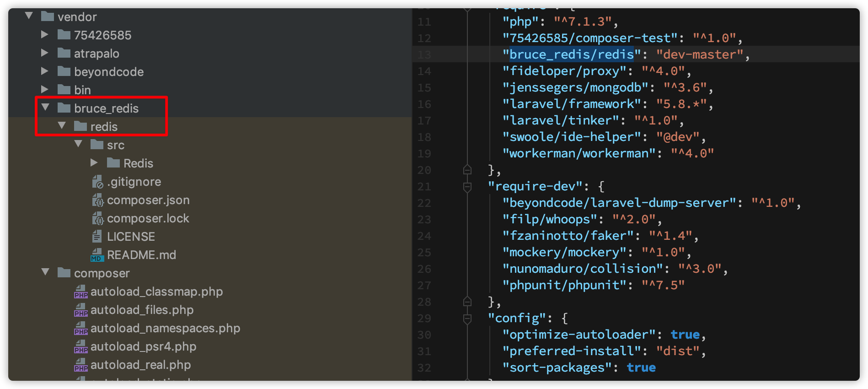The height and width of the screenshot is (389, 868).
Task: Click the "jenssegers/mongodb" key
Action: [575, 87]
